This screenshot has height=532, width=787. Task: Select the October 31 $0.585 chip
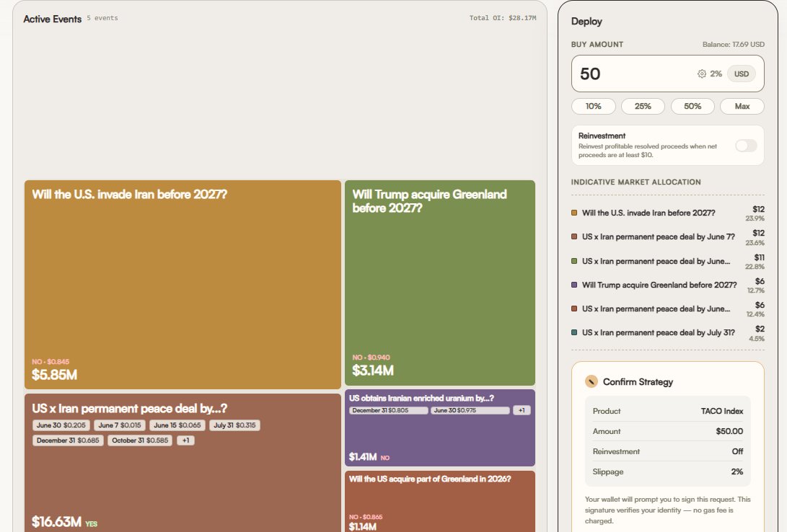point(140,440)
